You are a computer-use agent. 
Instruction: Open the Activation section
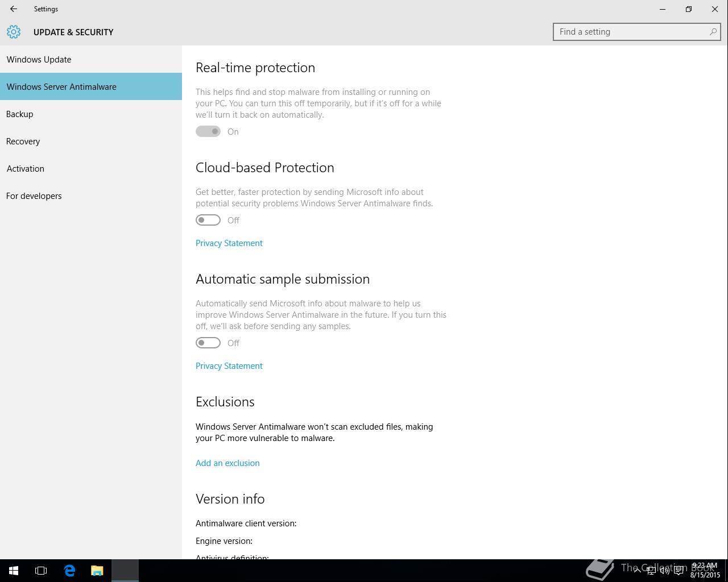click(x=91, y=168)
